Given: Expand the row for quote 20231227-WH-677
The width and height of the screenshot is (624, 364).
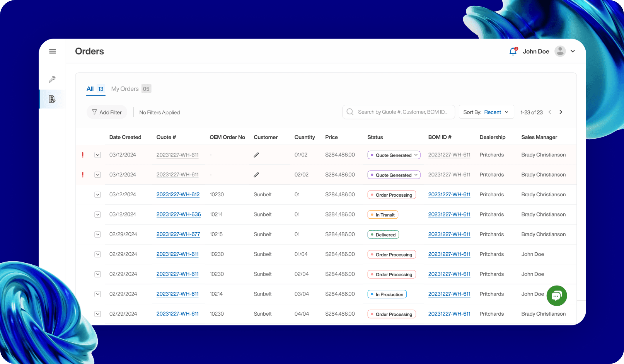Looking at the screenshot, I should 98,235.
